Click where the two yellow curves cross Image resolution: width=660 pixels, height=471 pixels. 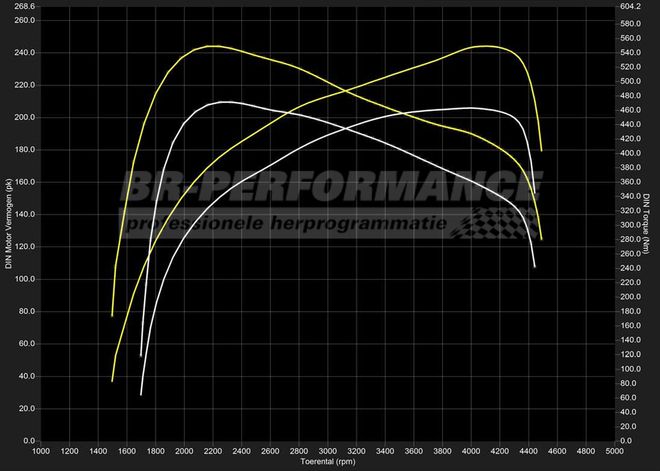pyautogui.click(x=347, y=91)
